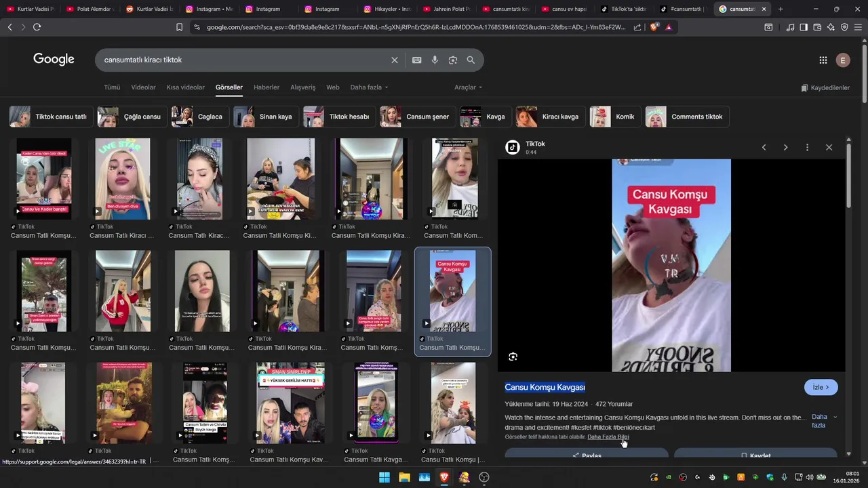The height and width of the screenshot is (488, 868).
Task: Open the Google account avatar E
Action: click(x=843, y=60)
